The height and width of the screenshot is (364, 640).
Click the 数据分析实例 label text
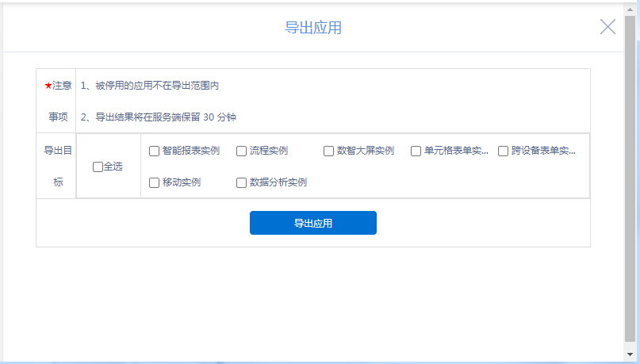[x=278, y=182]
